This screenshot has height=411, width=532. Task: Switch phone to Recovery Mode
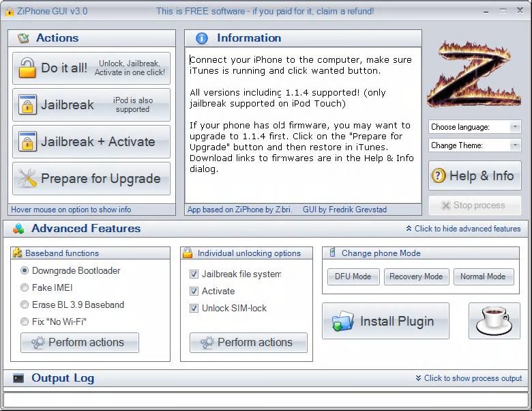pyautogui.click(x=416, y=277)
